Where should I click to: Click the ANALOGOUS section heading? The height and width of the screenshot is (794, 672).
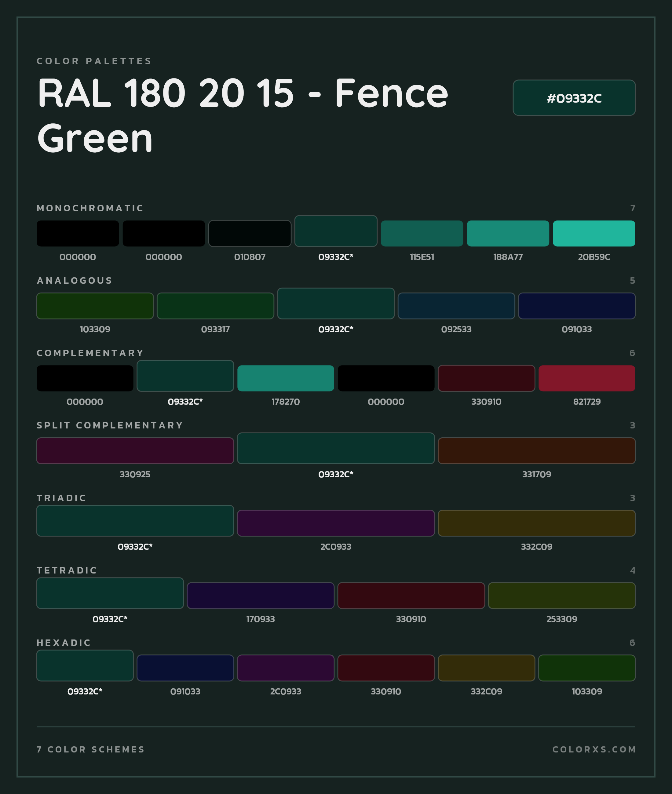pos(75,280)
